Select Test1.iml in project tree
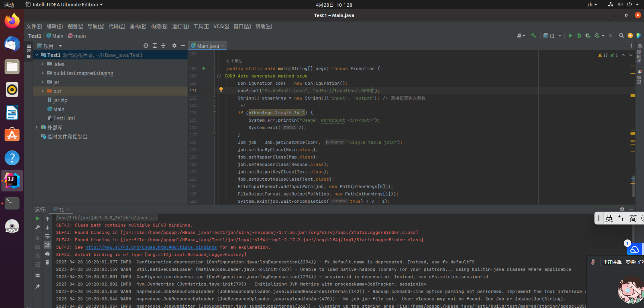This screenshot has height=308, width=644. [x=61, y=118]
